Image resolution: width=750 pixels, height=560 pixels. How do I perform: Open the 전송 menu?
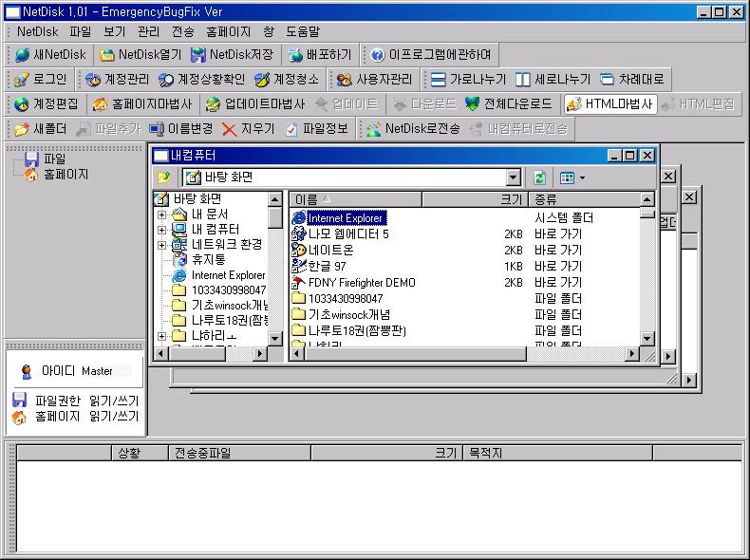tap(183, 31)
